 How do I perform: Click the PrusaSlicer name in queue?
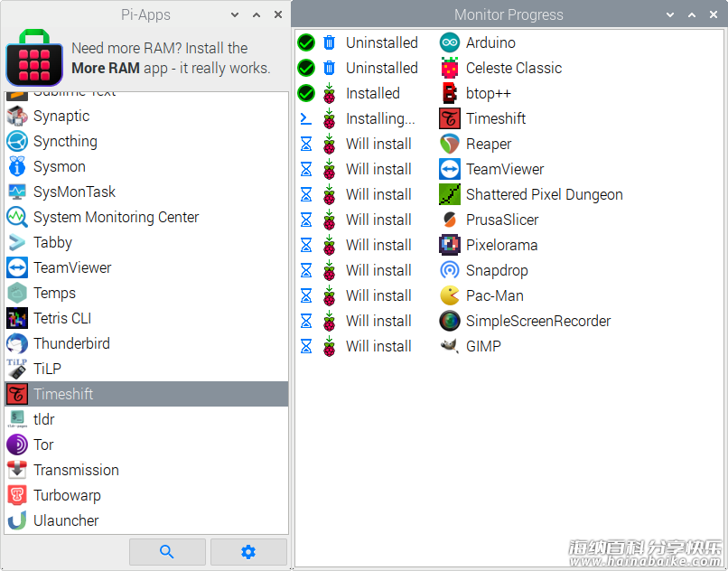coord(502,220)
